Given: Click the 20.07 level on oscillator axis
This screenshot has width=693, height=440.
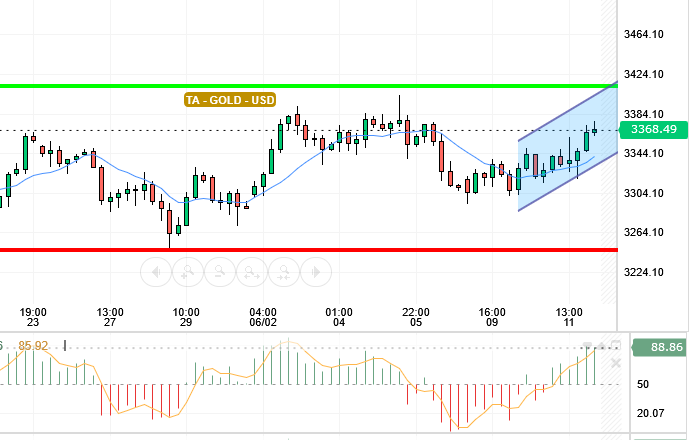Looking at the screenshot, I should [x=650, y=413].
